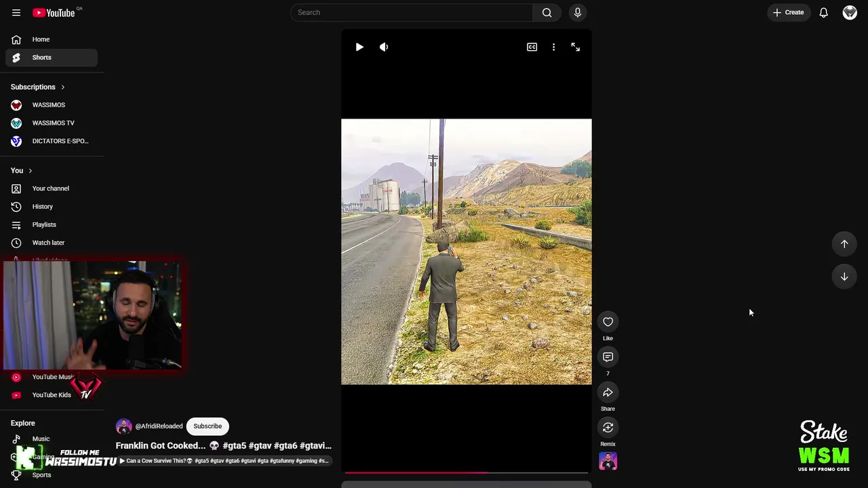Go to next Short

point(844,277)
